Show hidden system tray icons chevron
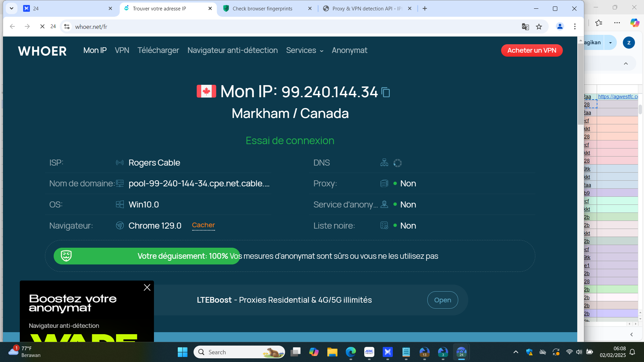644x362 pixels. click(x=516, y=352)
